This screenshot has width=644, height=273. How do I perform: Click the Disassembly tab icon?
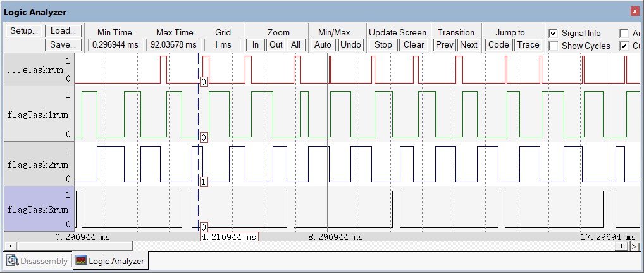coord(13,261)
